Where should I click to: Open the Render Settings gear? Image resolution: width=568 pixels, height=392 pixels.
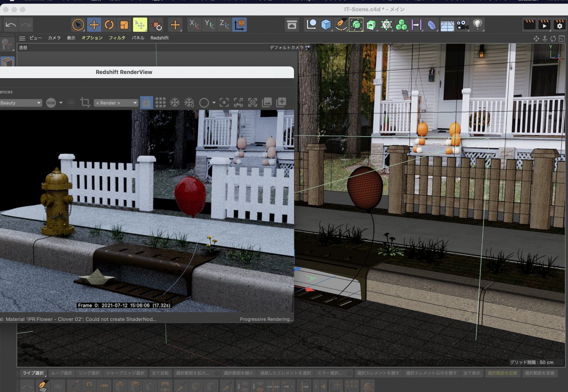tap(560, 24)
